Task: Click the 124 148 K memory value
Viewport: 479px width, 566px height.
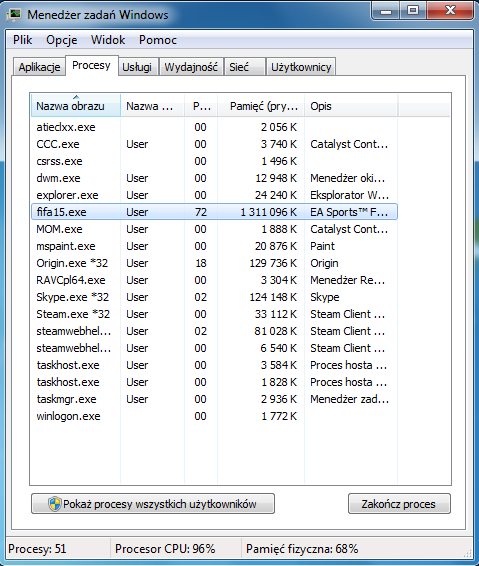Action: [x=273, y=297]
